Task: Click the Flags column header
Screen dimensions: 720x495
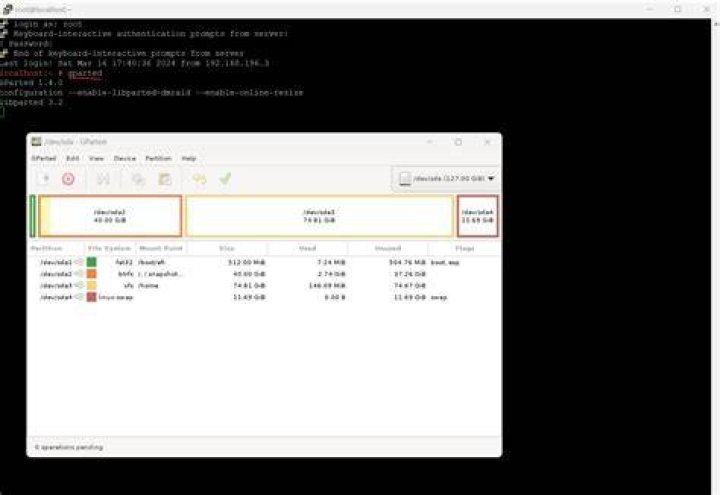Action: [x=464, y=248]
